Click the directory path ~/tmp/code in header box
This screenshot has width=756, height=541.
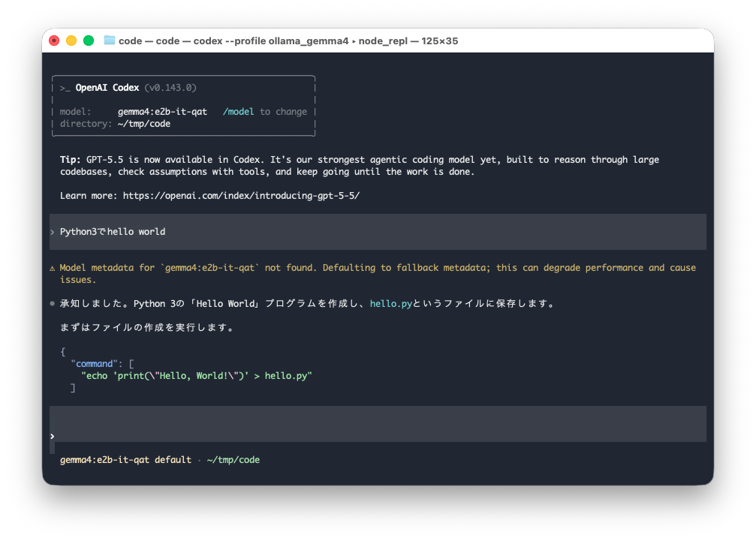coord(143,124)
